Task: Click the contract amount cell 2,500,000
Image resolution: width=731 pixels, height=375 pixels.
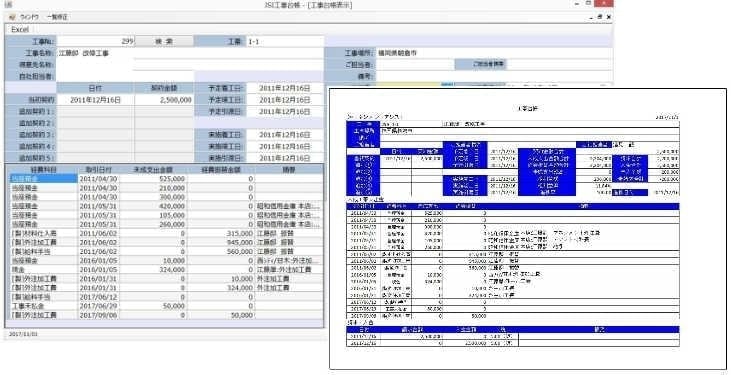Action: 164,100
